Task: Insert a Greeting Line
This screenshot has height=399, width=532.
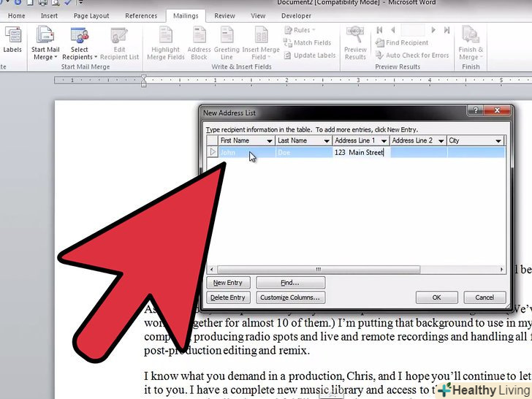Action: click(x=227, y=43)
